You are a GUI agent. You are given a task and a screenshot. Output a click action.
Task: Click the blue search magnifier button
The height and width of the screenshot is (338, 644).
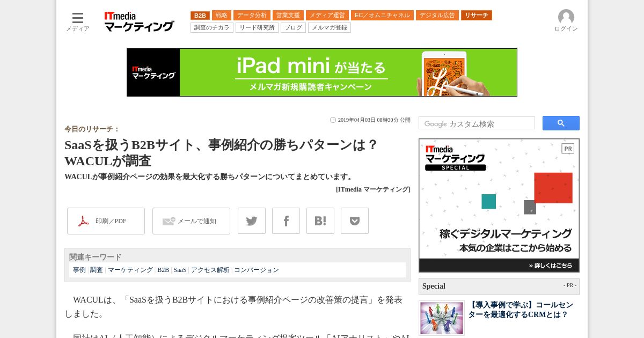(x=561, y=123)
